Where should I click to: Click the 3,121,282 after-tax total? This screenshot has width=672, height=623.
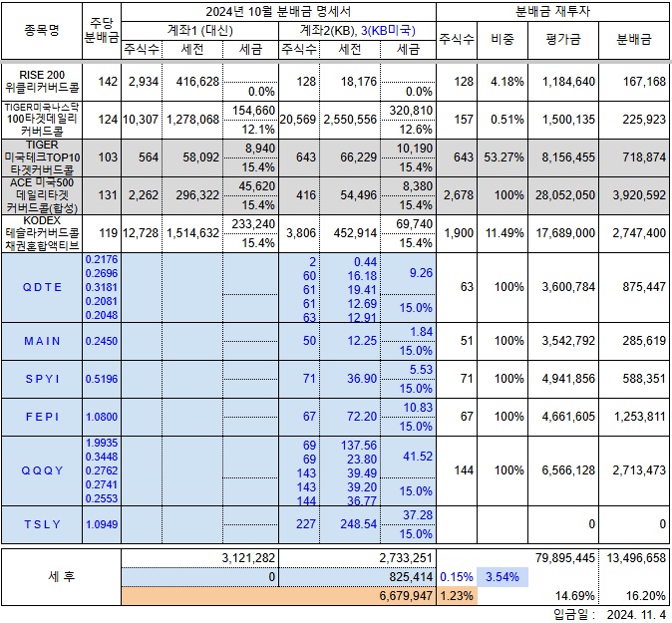[x=248, y=558]
